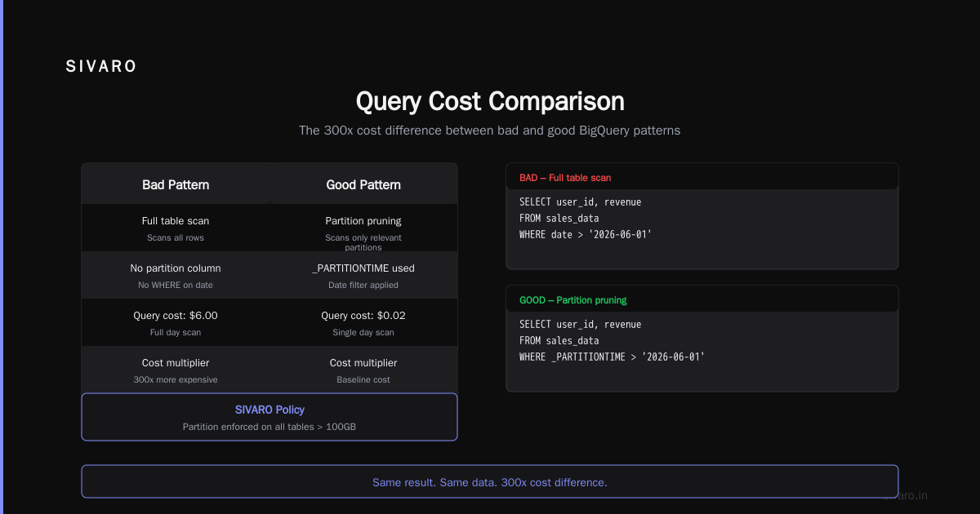This screenshot has height=514, width=980.
Task: Click the WHERE date > '2026-06-01' line
Action: coord(586,235)
